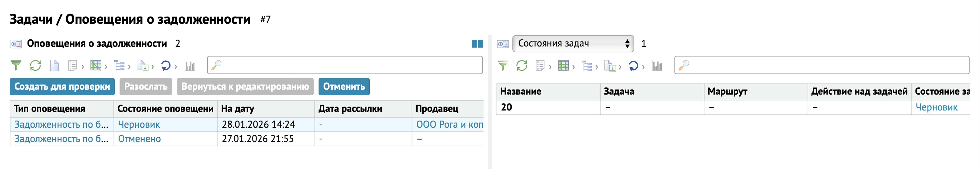This screenshot has height=169, width=980.
Task: Click the tree hierarchy icon in the left toolbar
Action: point(119,66)
